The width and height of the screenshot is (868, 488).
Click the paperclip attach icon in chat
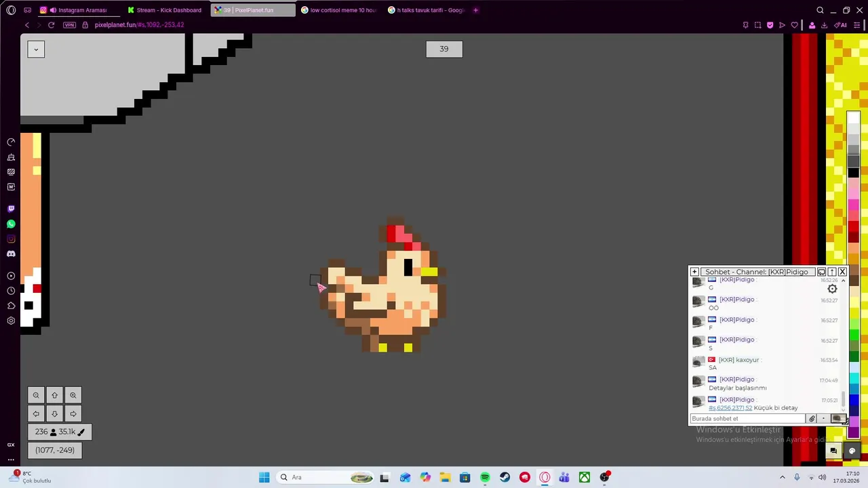[x=812, y=419]
